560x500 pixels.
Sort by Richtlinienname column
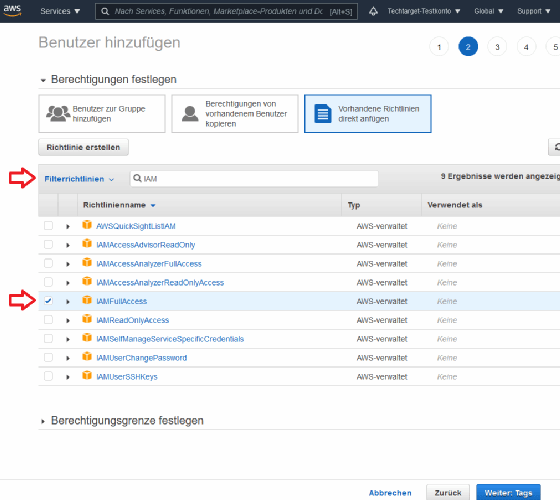click(x=119, y=205)
